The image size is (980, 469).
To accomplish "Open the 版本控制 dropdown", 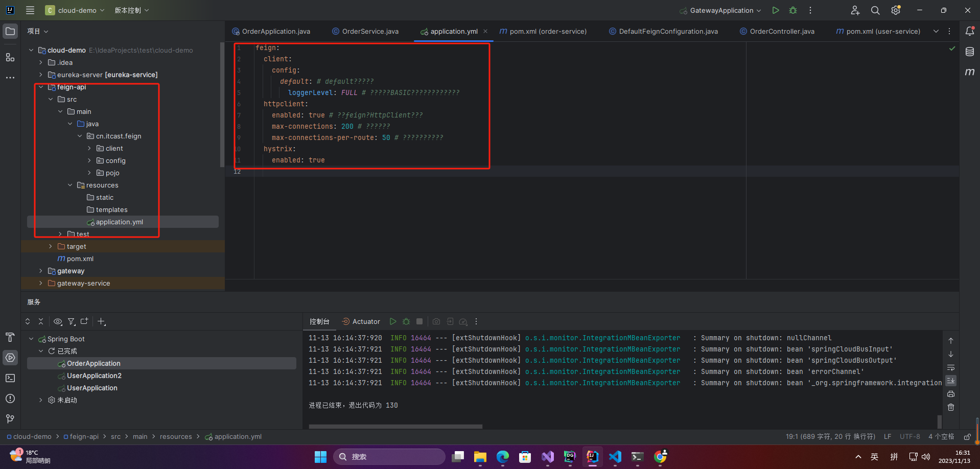I will pyautogui.click(x=131, y=10).
